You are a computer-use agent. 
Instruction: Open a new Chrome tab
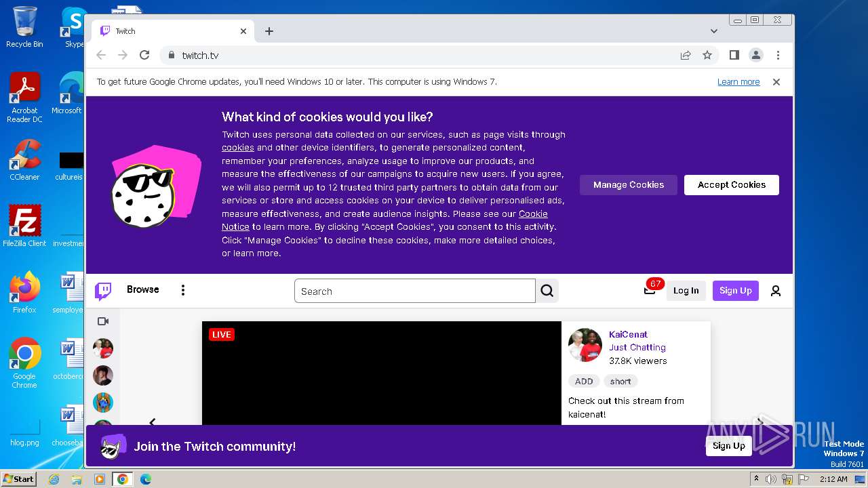click(269, 31)
